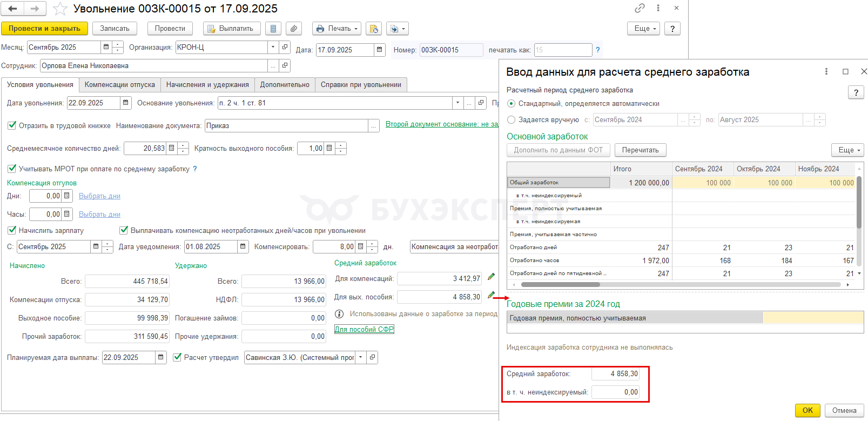Screen dimensions: 868x421
Task: Click Годовая премия, полностью учитываемая row
Action: tap(685, 318)
